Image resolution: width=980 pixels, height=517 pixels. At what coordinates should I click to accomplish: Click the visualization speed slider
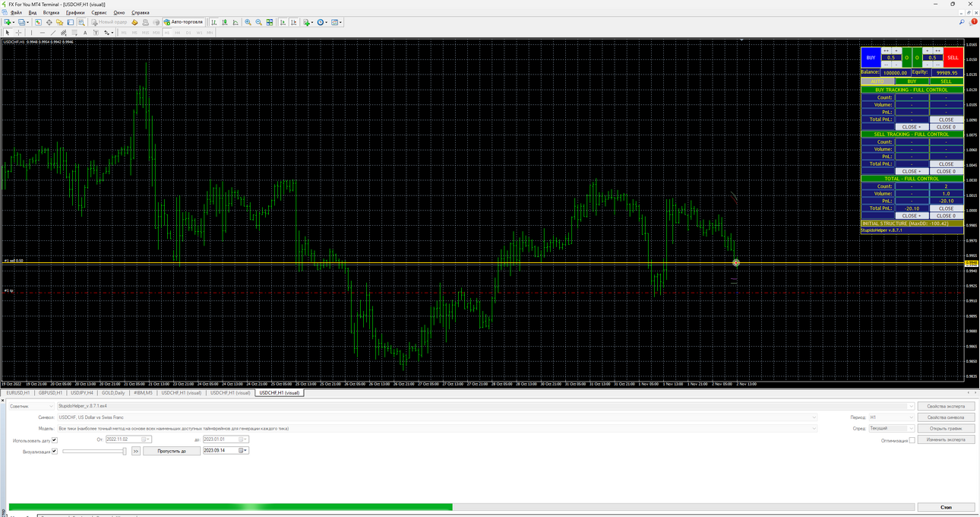point(94,451)
